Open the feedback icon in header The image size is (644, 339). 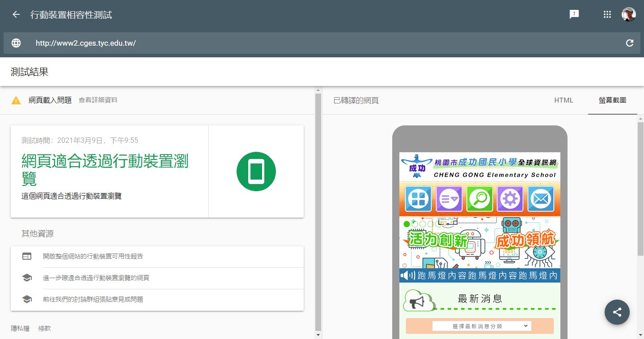click(x=574, y=14)
